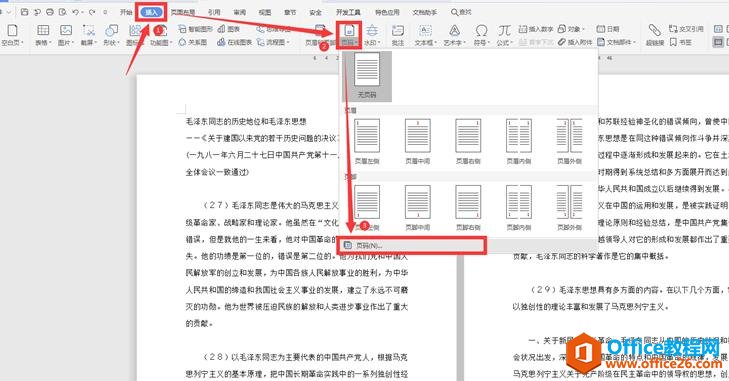Click the Bookmark (书签) button

(x=681, y=42)
